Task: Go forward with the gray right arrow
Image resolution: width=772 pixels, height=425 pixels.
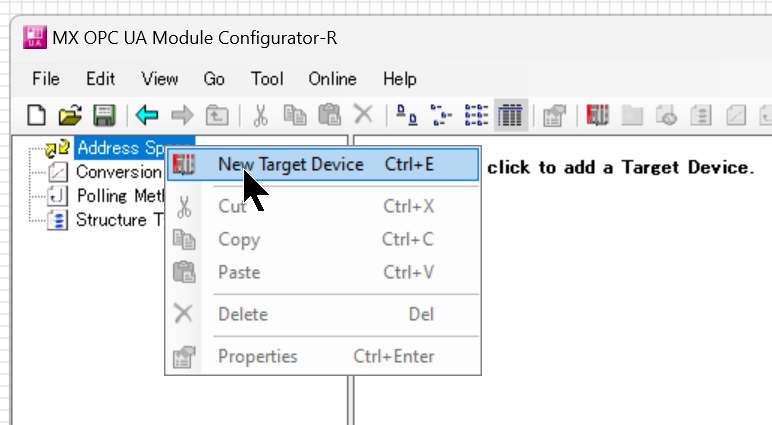Action: [182, 116]
